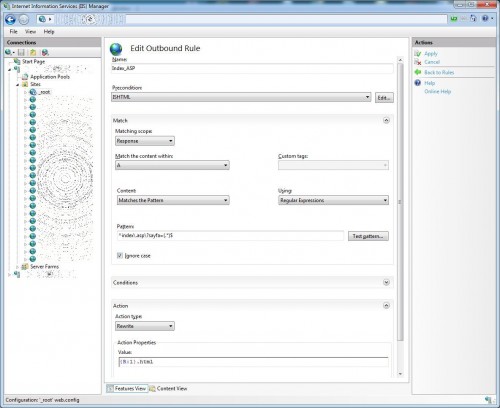The height and width of the screenshot is (408, 500).
Task: Open the Match the content within dropdown
Action: click(172, 165)
